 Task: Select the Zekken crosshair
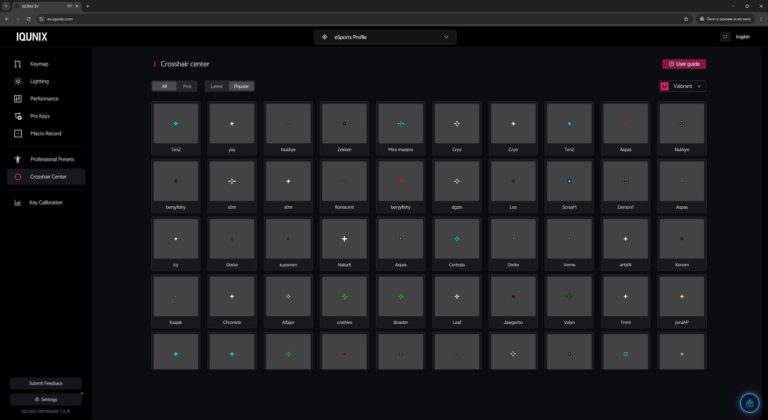[344, 128]
